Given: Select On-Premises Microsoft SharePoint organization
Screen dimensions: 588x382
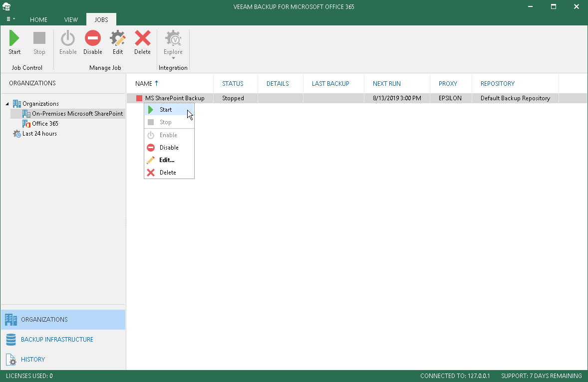Looking at the screenshot, I should pyautogui.click(x=77, y=114).
